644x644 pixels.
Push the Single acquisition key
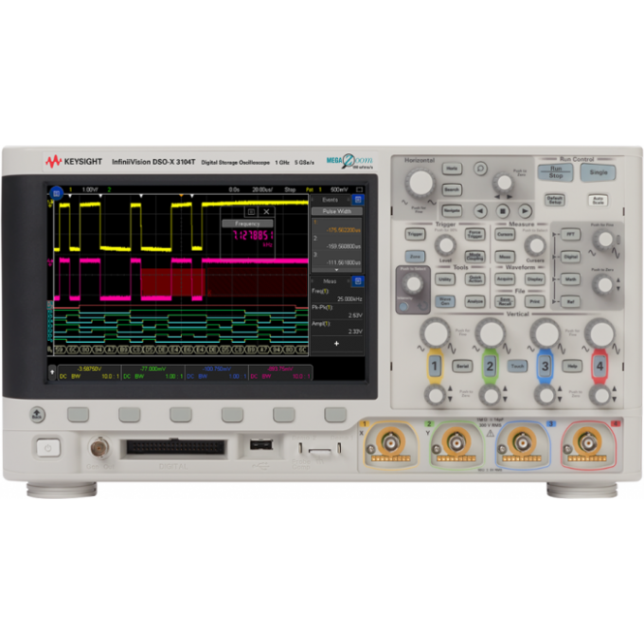point(598,172)
